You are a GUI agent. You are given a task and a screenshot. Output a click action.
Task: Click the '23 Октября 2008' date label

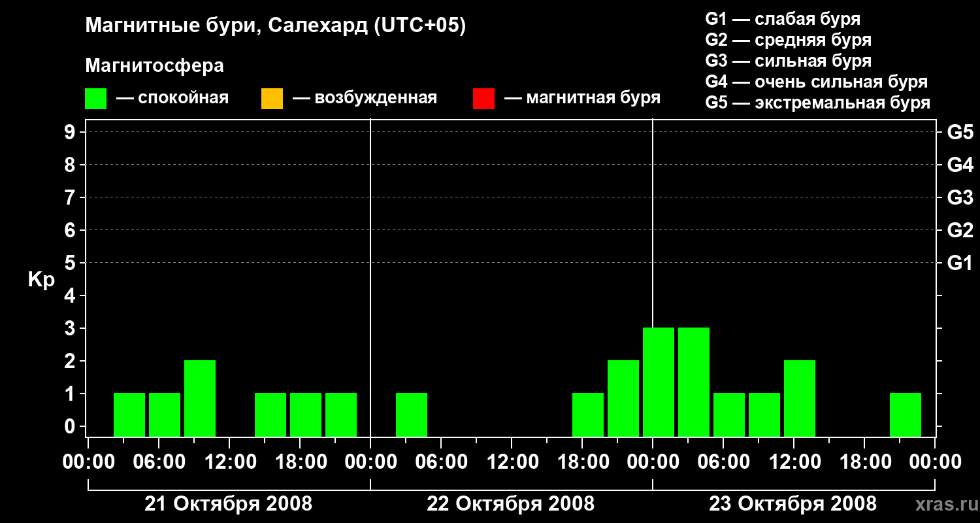793,504
